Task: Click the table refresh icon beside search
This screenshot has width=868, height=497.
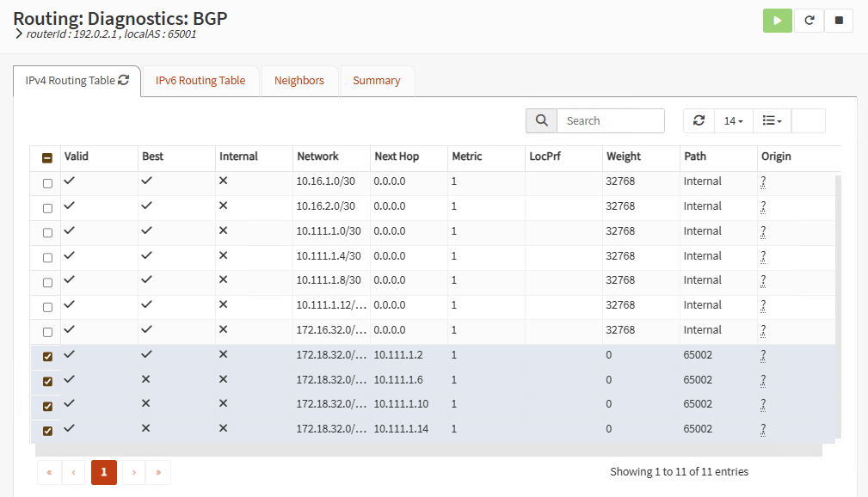Action: coord(699,121)
